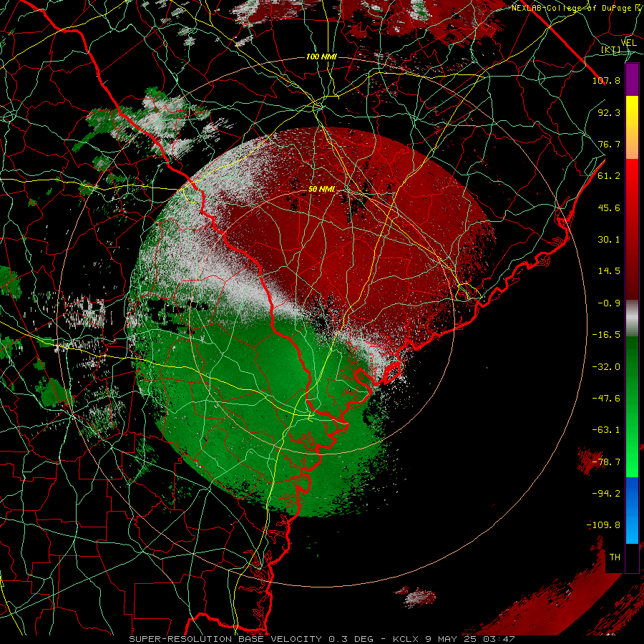Click the -47.6 scale value
Image resolution: width=644 pixels, height=644 pixels.
point(606,399)
